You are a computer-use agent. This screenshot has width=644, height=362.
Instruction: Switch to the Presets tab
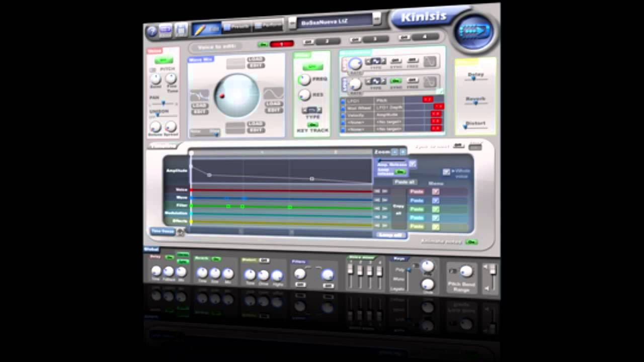236,27
